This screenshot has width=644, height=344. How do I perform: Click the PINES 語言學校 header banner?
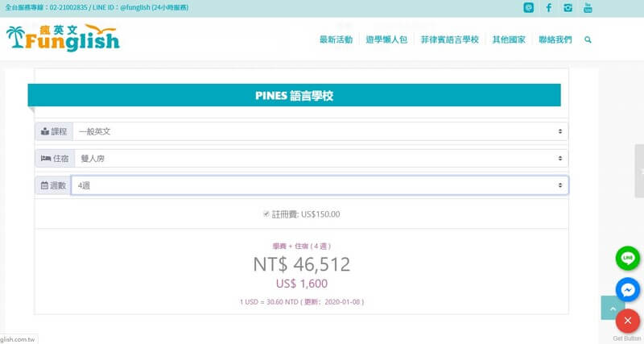coord(294,95)
